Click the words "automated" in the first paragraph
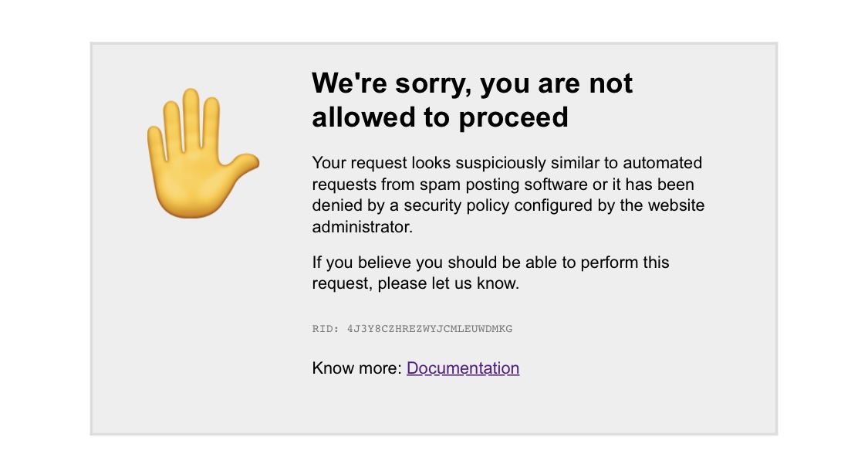 click(x=663, y=163)
